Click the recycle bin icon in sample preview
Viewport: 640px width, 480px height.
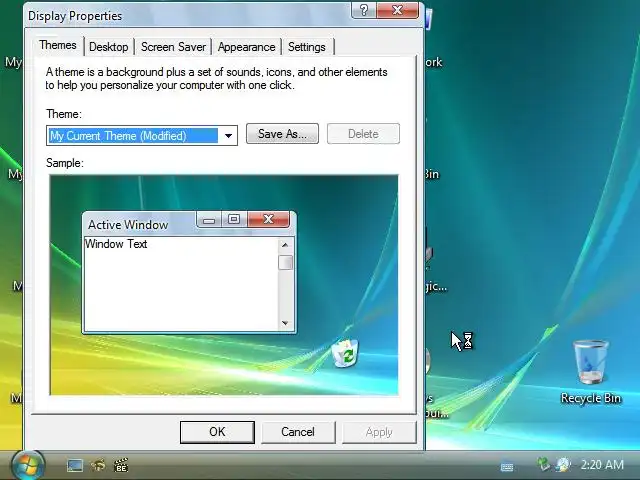[x=345, y=353]
